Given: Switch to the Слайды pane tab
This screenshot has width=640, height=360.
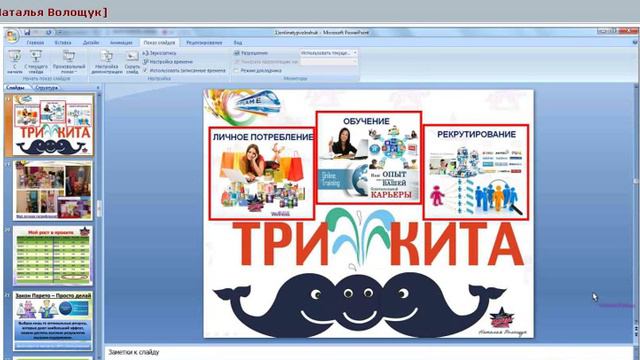Looking at the screenshot, I should click(x=16, y=87).
